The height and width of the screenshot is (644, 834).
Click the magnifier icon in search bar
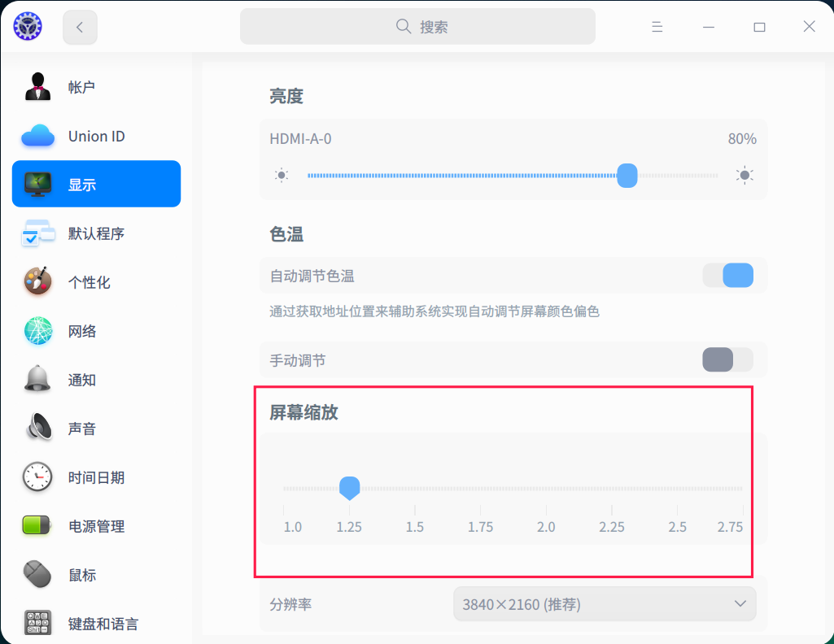click(404, 27)
